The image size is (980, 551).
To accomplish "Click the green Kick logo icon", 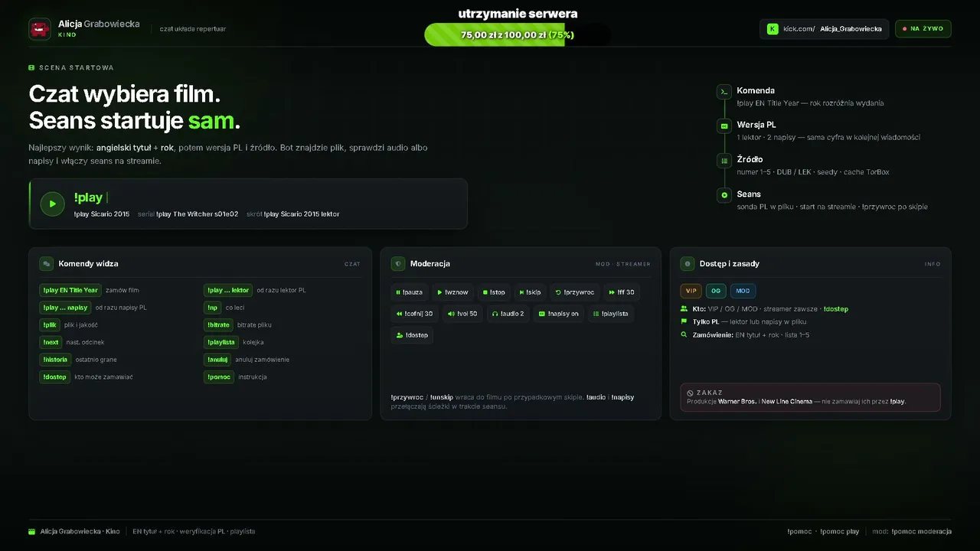I will 773,29.
